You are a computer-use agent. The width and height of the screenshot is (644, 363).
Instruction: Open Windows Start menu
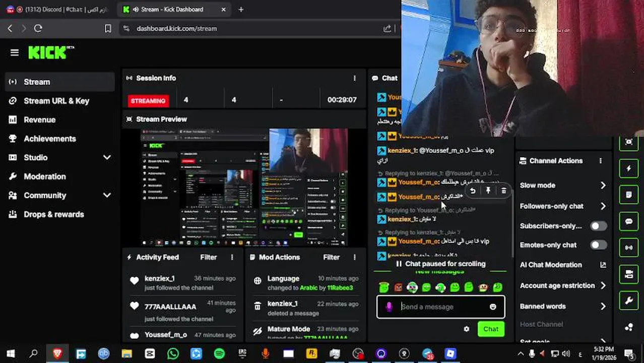pyautogui.click(x=11, y=353)
